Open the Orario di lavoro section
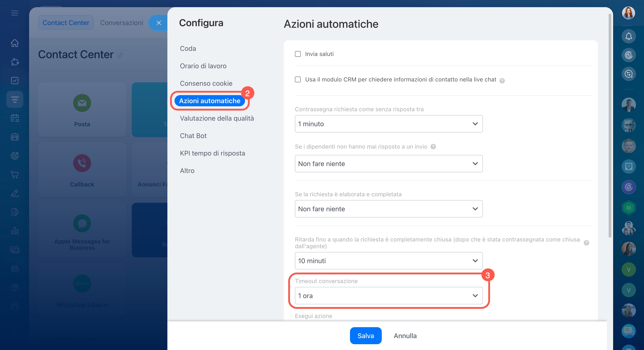Image resolution: width=644 pixels, height=350 pixels. (x=203, y=66)
